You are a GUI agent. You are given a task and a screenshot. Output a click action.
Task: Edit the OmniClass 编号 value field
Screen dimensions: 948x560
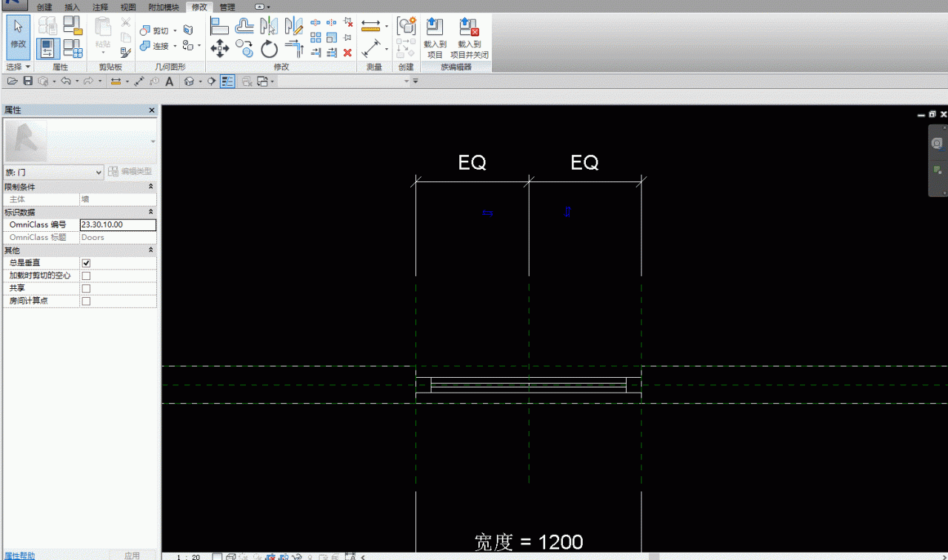click(x=118, y=224)
